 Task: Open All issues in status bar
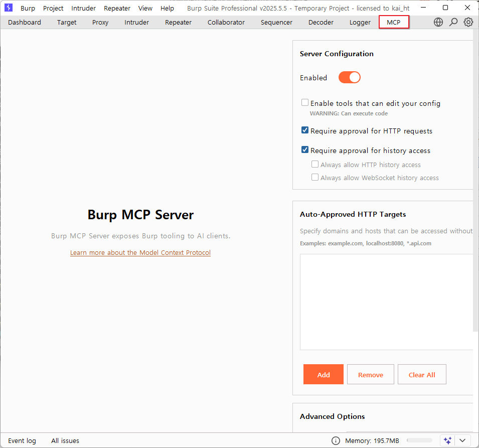click(65, 440)
